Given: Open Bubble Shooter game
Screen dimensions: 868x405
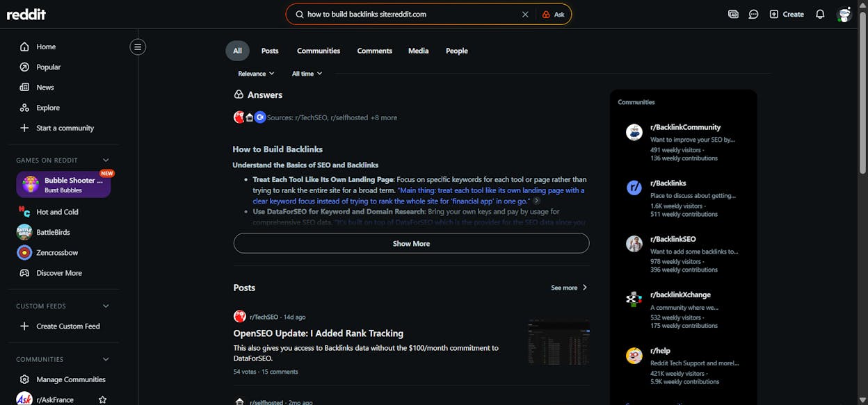Looking at the screenshot, I should tap(63, 185).
